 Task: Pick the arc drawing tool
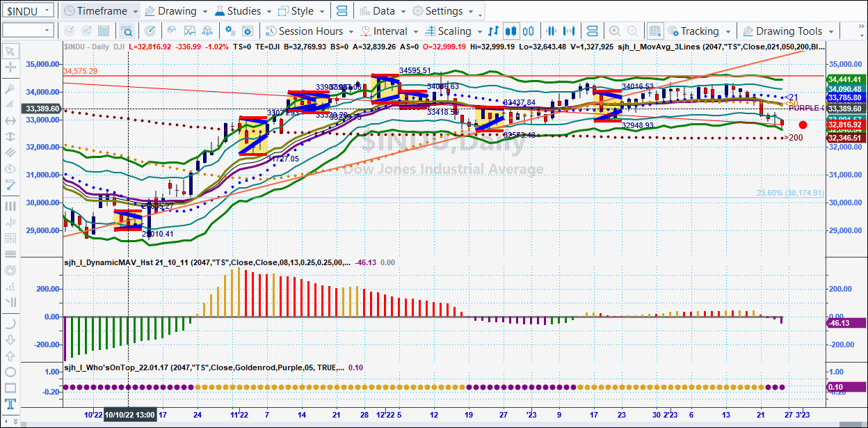10,323
